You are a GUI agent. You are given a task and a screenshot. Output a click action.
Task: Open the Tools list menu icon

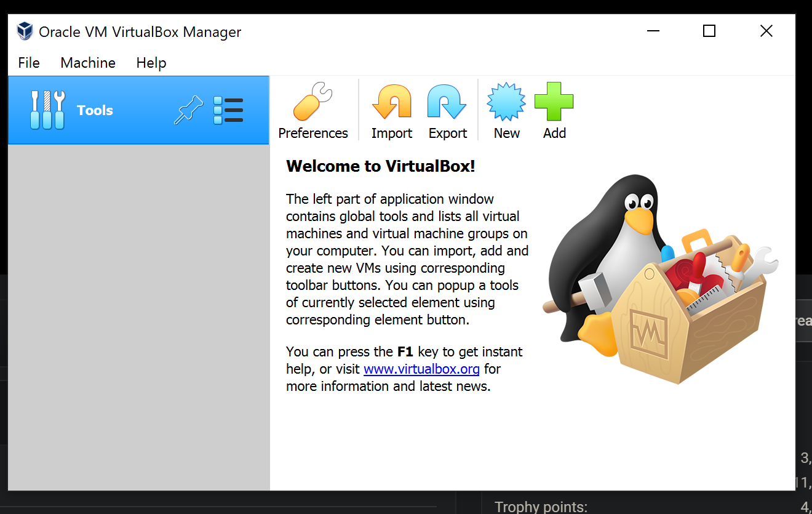228,111
